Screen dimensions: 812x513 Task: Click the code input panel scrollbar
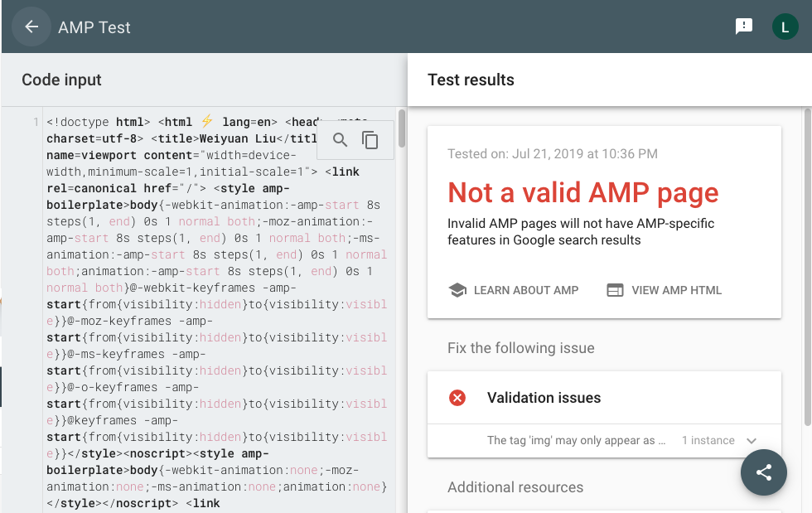coord(402,128)
